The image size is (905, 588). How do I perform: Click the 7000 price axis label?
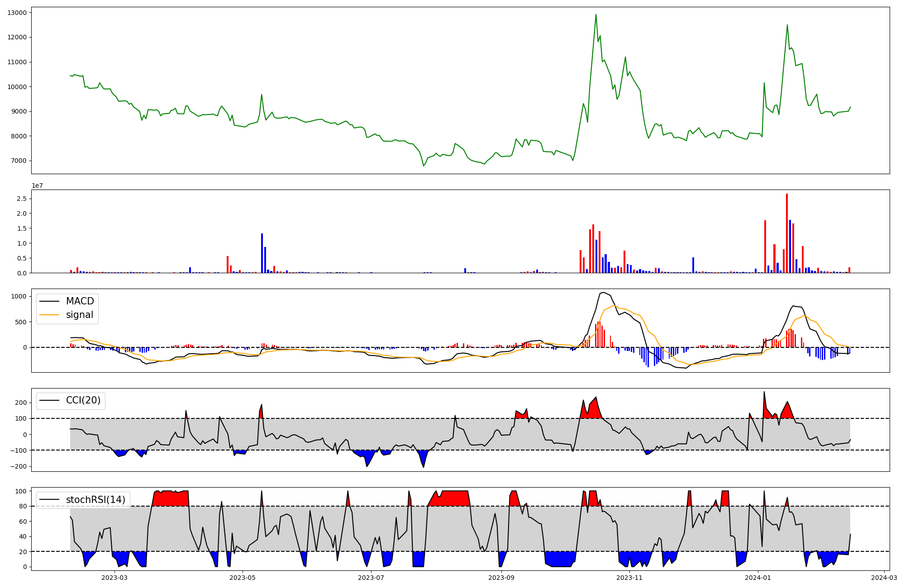(18, 161)
